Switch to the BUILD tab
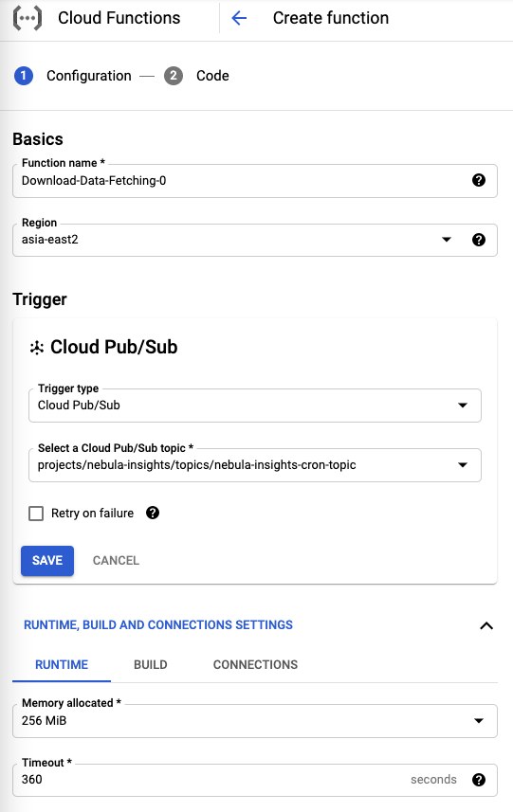Image resolution: width=513 pixels, height=812 pixels. click(x=150, y=664)
